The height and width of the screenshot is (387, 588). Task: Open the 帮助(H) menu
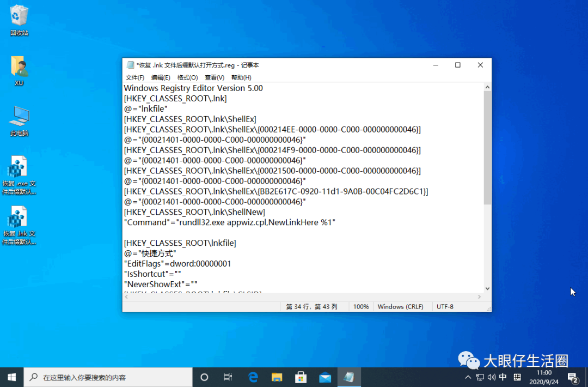[241, 77]
